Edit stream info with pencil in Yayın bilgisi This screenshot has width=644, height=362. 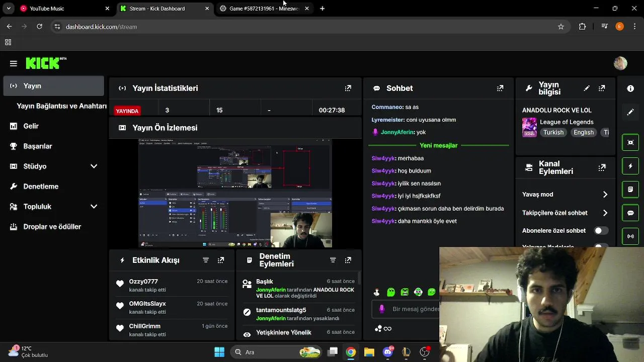[587, 88]
